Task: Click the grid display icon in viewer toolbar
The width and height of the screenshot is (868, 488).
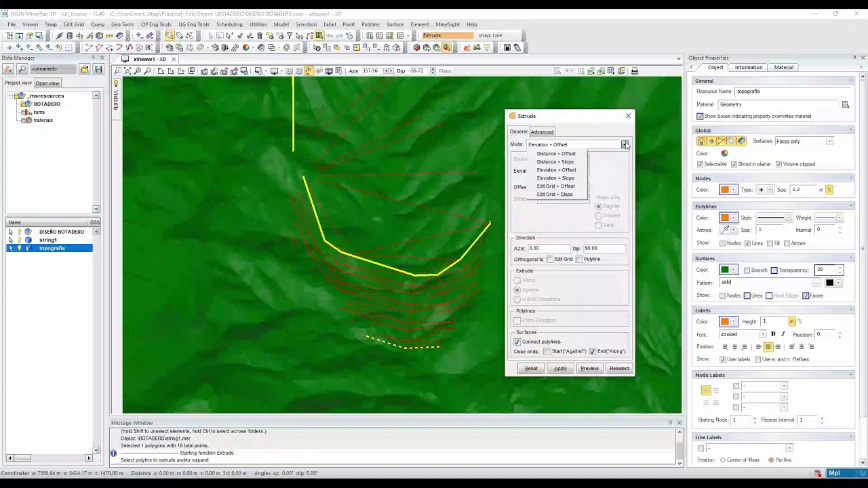Action: (x=329, y=70)
